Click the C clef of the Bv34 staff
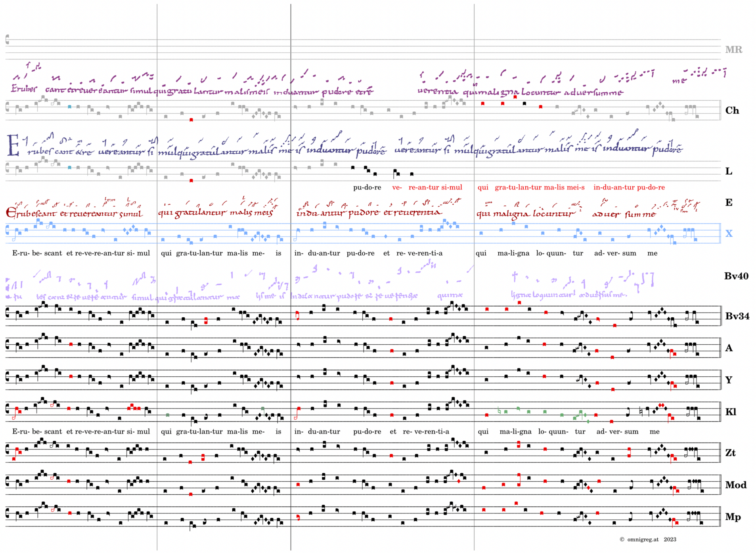Screen dimensions: 756x553 (8, 313)
